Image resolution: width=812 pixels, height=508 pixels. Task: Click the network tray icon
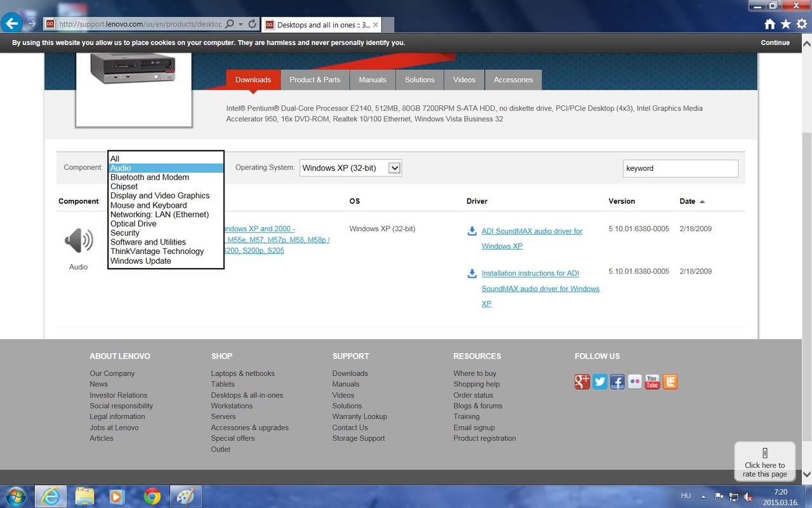[x=733, y=497]
